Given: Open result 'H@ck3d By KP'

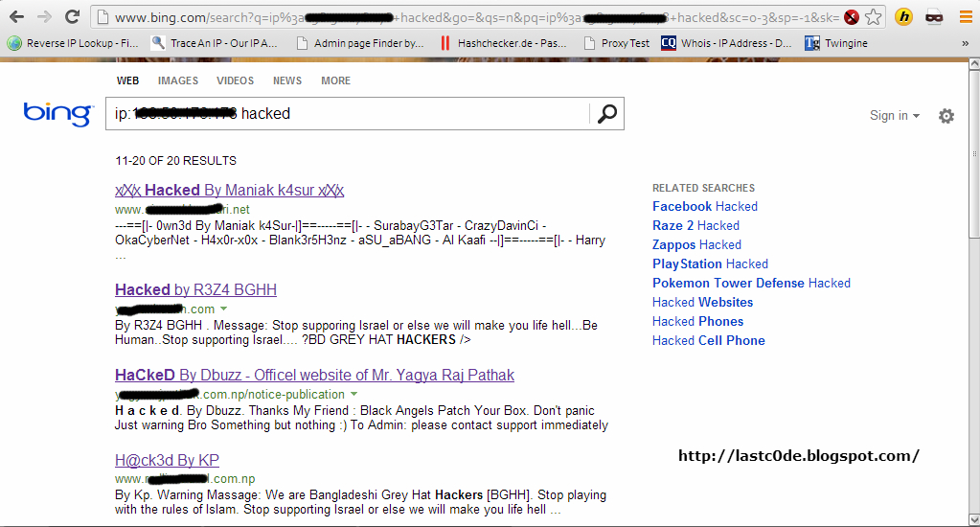Looking at the screenshot, I should [x=167, y=460].
